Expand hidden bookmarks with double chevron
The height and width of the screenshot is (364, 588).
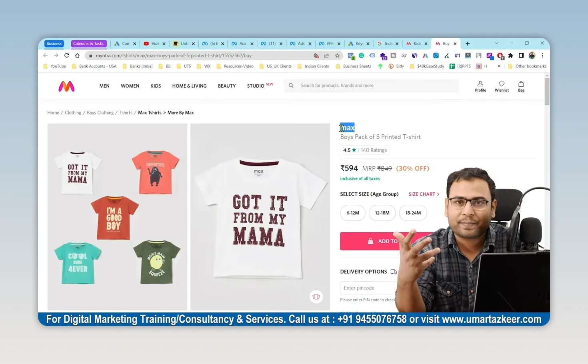click(499, 66)
